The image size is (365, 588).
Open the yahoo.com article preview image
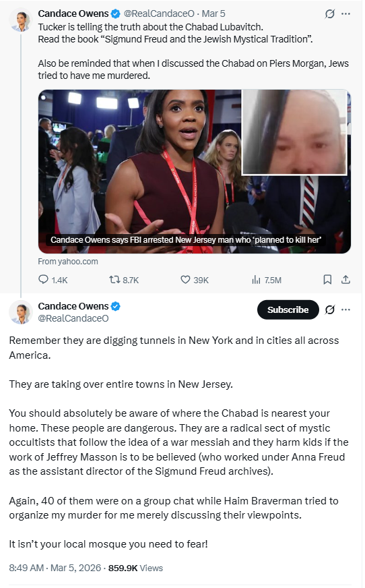point(195,171)
